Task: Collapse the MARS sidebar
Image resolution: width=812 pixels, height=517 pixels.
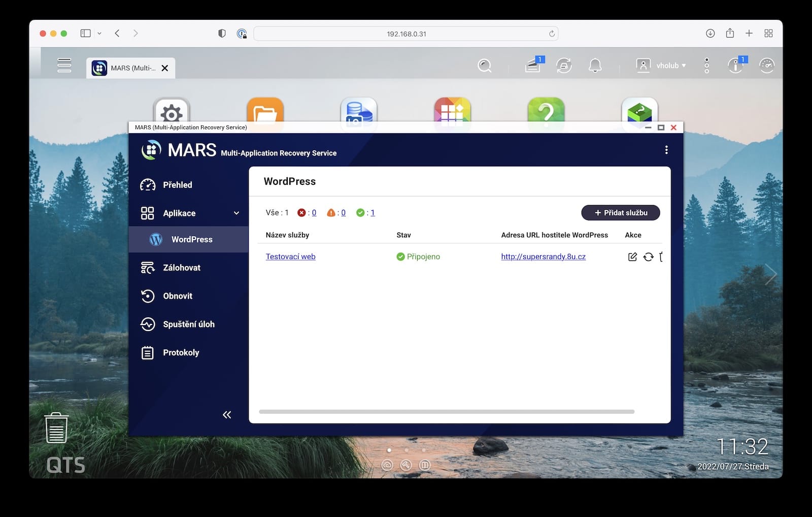Action: (227, 415)
